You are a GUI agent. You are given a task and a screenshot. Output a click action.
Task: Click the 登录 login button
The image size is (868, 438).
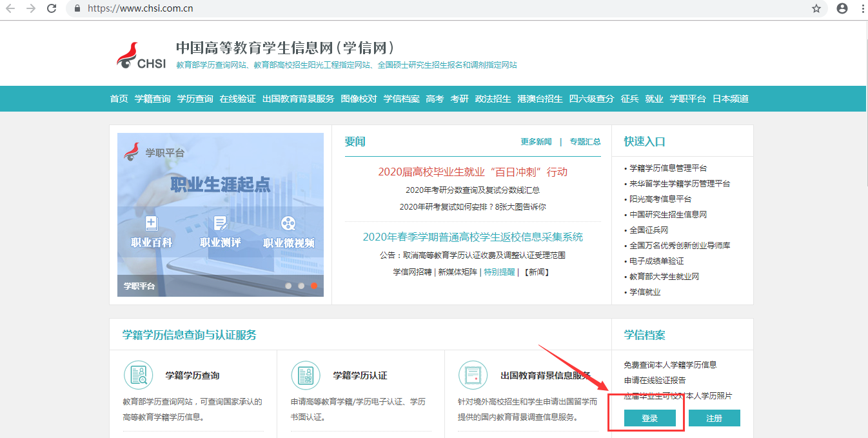pyautogui.click(x=649, y=418)
